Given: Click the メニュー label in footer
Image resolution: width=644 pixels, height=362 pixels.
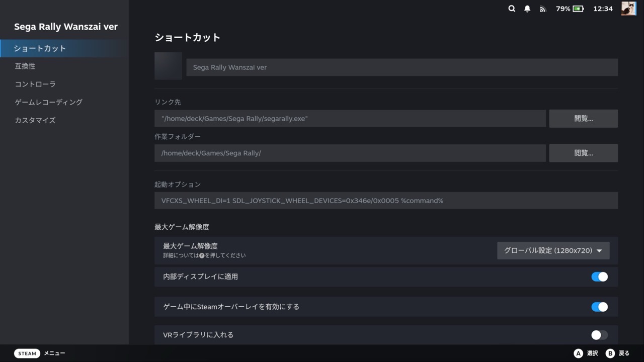Looking at the screenshot, I should tap(54, 353).
